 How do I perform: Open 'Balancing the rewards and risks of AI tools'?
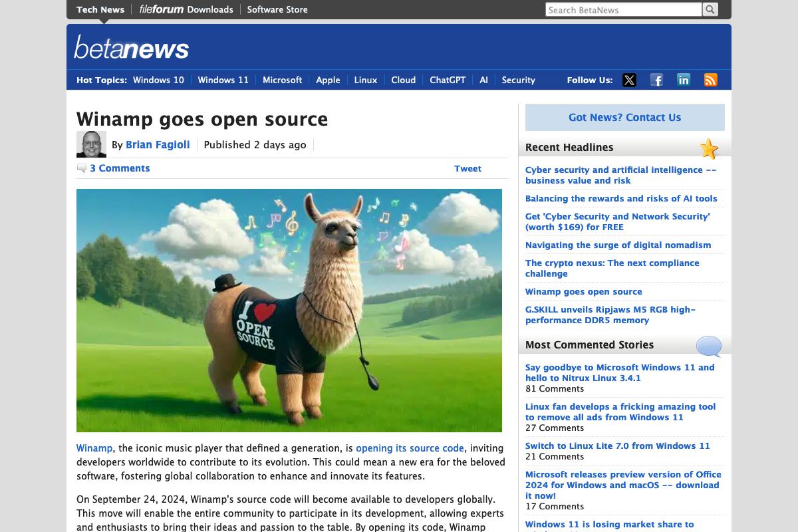[621, 198]
